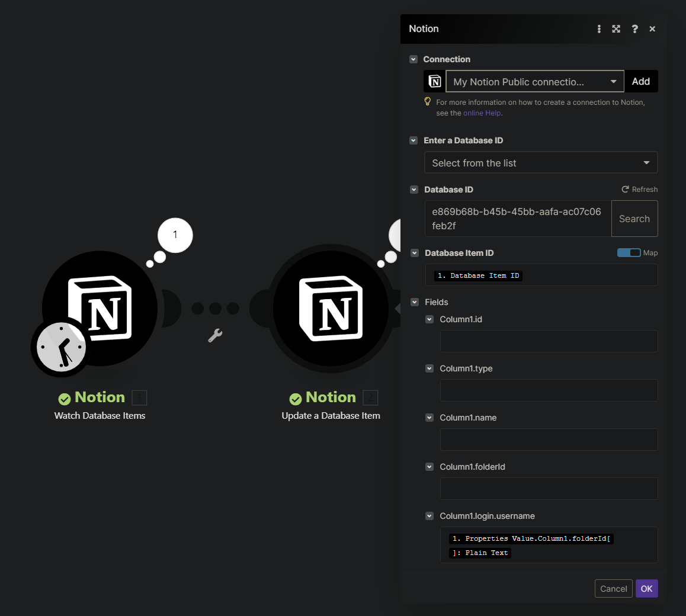
Task: Click the Database Item ID mapped field
Action: [541, 275]
